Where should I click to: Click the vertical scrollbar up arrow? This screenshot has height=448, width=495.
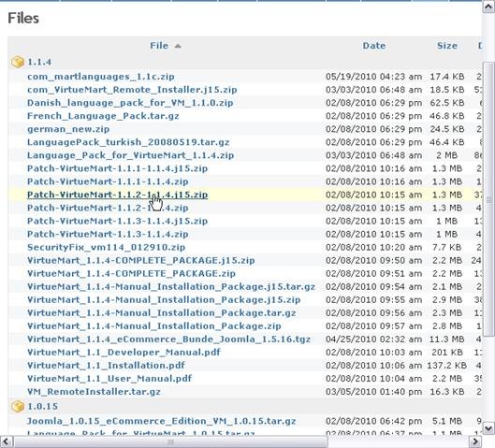tap(488, 7)
